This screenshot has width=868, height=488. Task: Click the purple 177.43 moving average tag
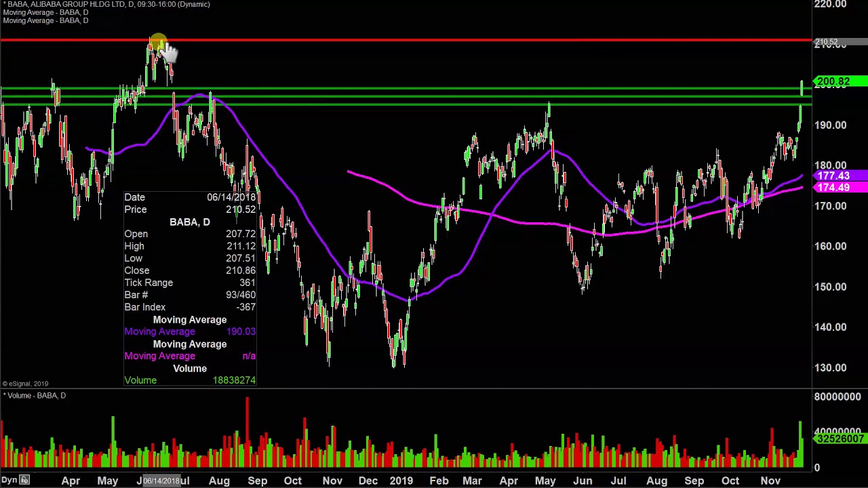point(840,176)
